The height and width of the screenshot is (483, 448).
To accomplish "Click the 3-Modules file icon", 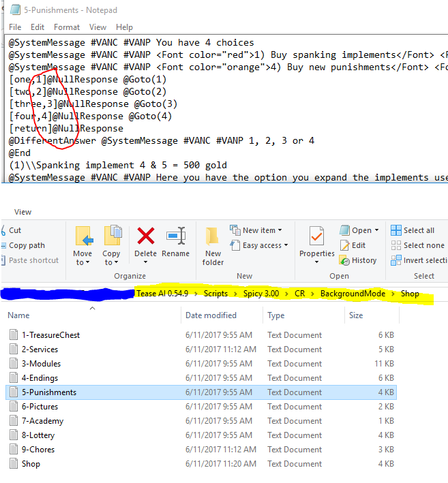I will pos(13,363).
